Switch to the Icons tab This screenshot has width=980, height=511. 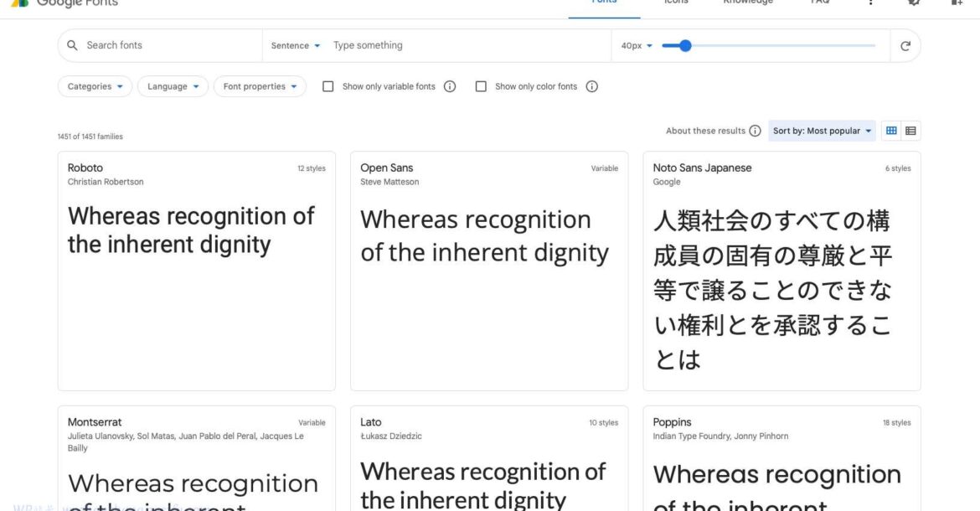(x=676, y=3)
